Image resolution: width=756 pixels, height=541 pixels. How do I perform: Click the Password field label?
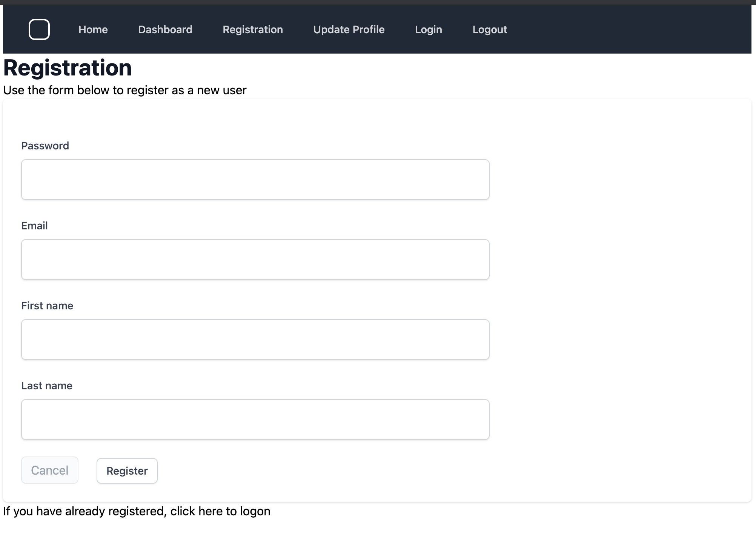(45, 146)
